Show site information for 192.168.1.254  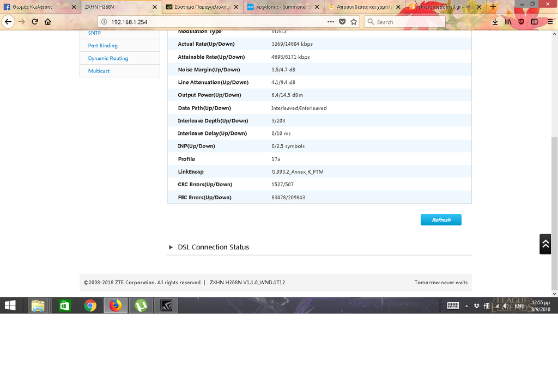coord(104,22)
